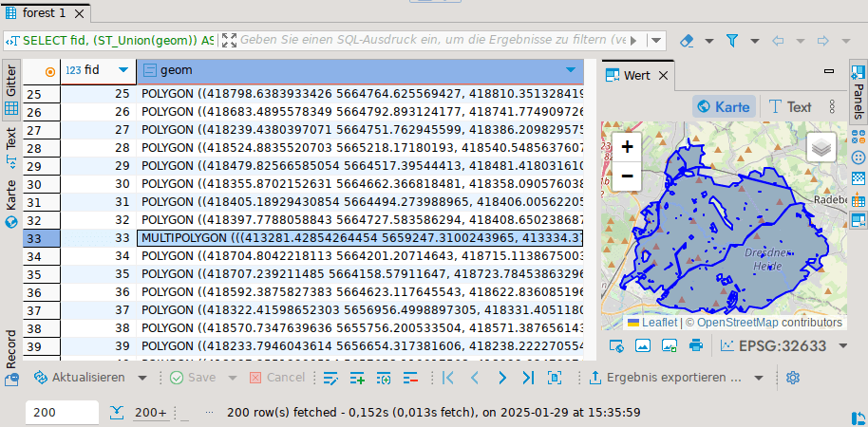Click the row header toggle icon in grid corner

click(50, 71)
